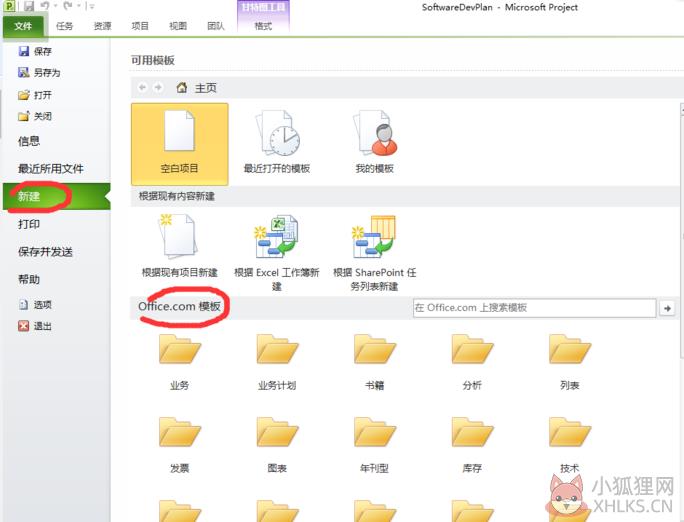Click 退出 to exit Project
The width and height of the screenshot is (684, 522).
pos(35,326)
